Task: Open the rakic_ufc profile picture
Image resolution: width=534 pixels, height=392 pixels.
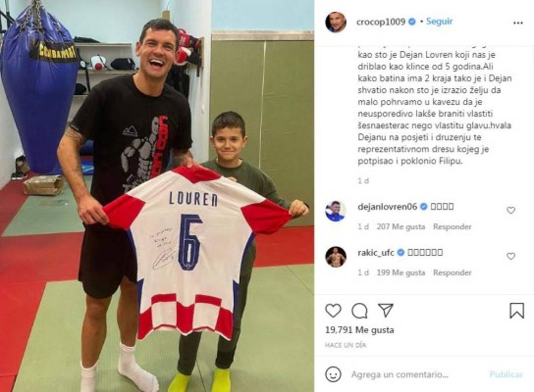Action: click(335, 257)
